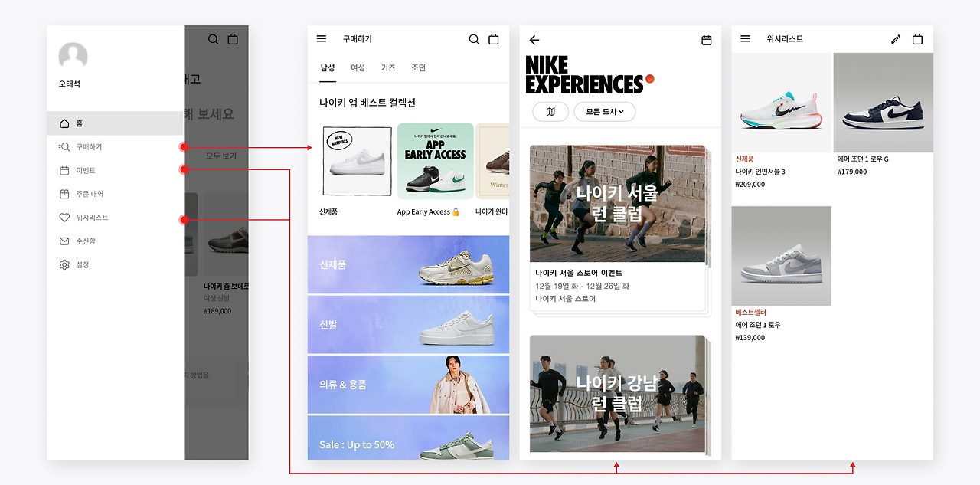Click the ₩209,000 price

click(750, 185)
